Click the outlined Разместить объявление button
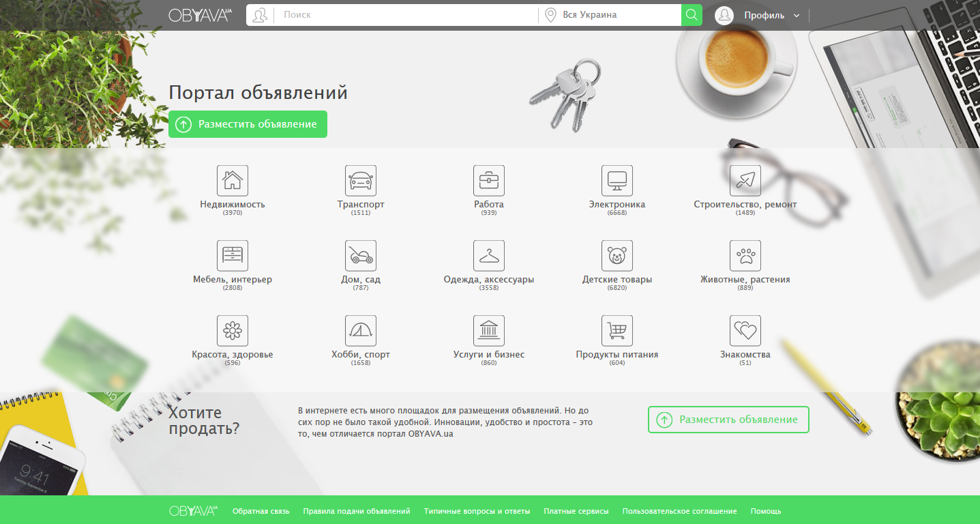The width and height of the screenshot is (980, 524). [728, 420]
